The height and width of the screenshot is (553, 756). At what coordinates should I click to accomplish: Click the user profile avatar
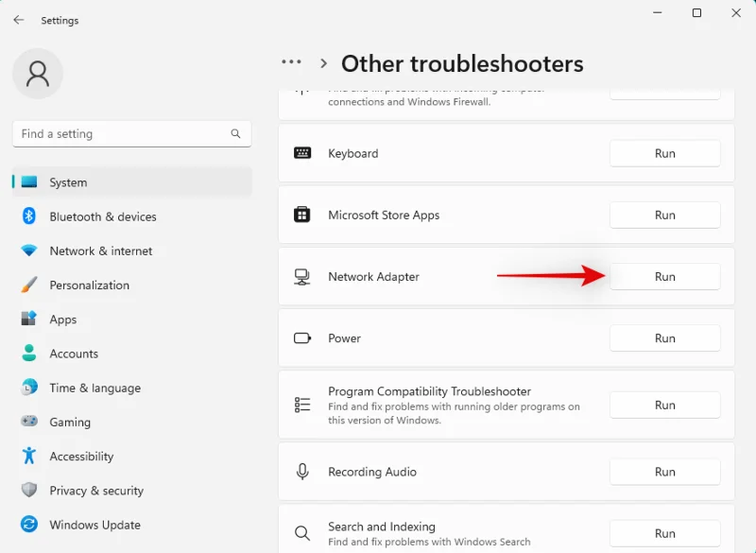point(38,74)
